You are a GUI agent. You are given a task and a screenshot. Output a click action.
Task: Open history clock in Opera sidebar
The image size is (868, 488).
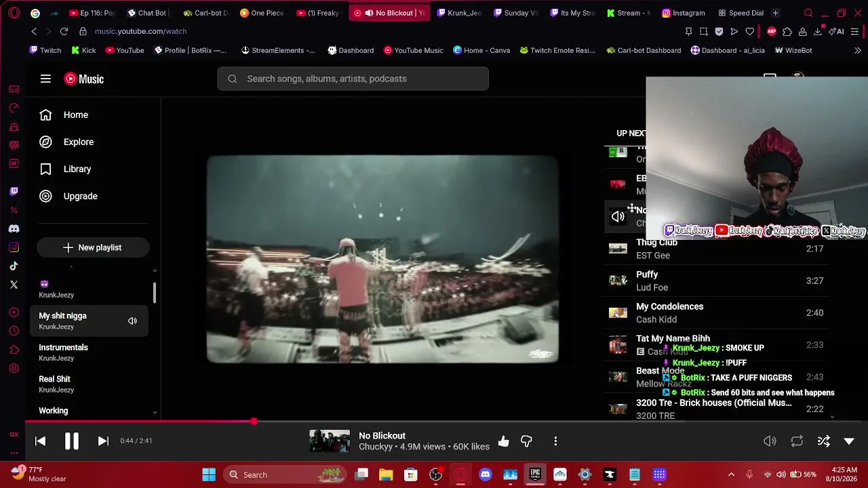click(14, 331)
